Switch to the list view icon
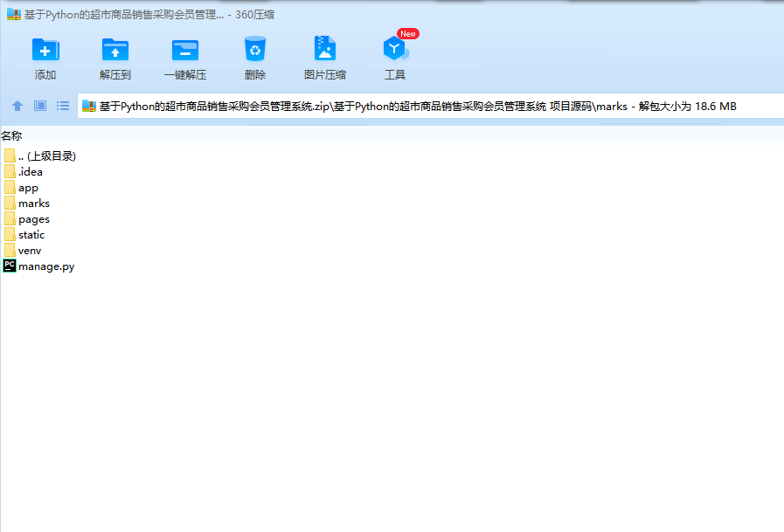 (x=63, y=106)
